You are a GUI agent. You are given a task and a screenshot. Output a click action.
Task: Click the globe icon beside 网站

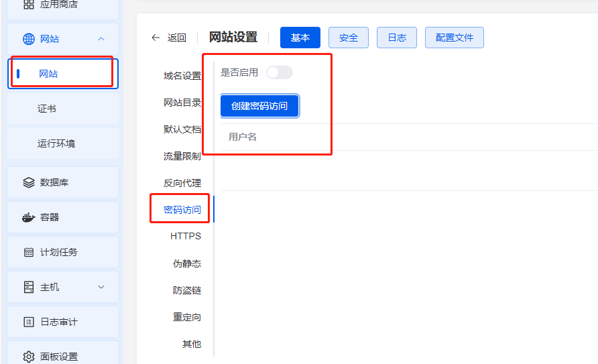[x=29, y=39]
